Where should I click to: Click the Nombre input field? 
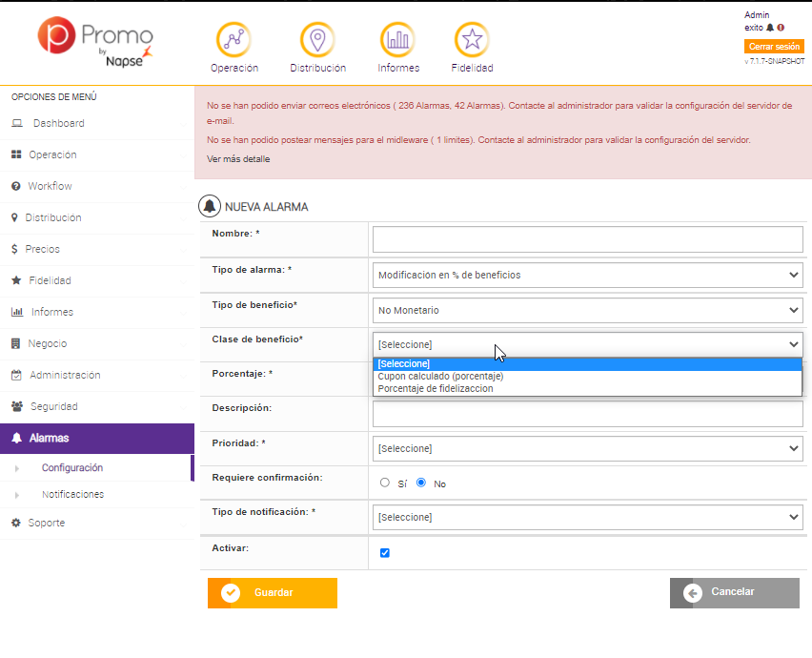click(x=587, y=239)
